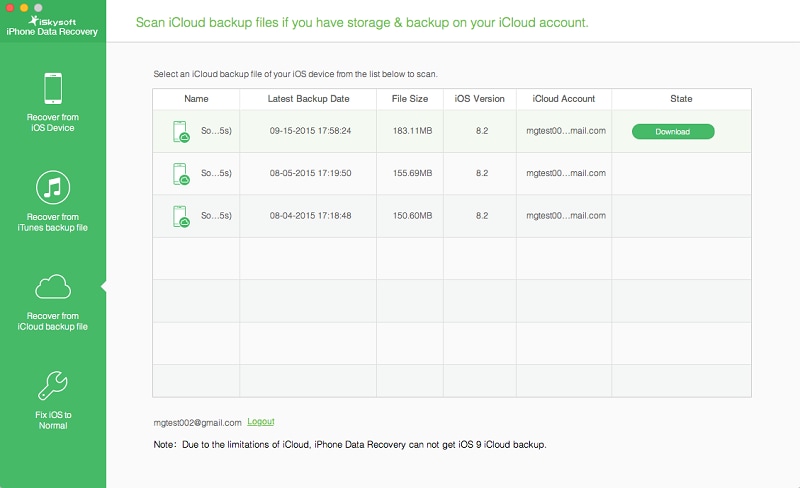Switch to Recover from iCloud backup file label
This screenshot has height=488, width=800.
coord(53,321)
